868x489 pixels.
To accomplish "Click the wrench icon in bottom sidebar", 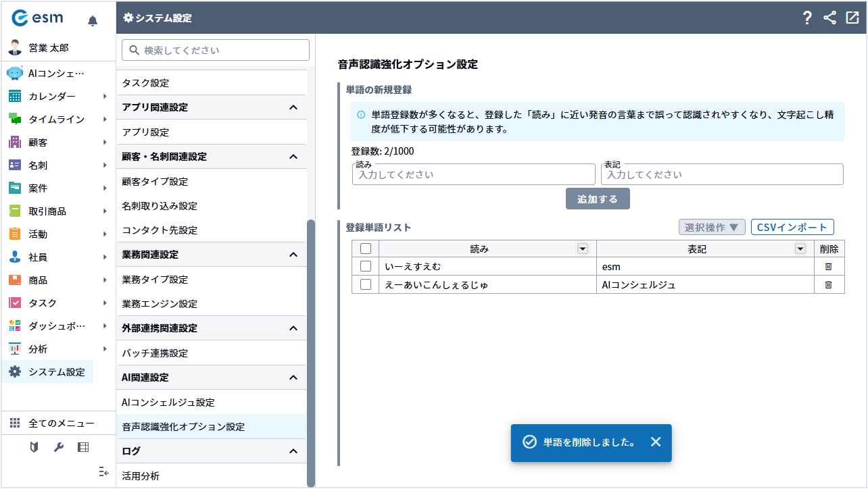I will click(58, 447).
